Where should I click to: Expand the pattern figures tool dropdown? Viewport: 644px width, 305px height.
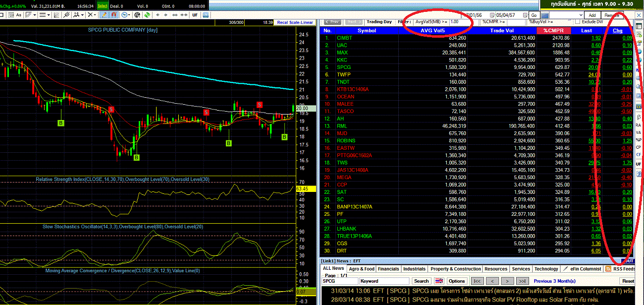82,15
